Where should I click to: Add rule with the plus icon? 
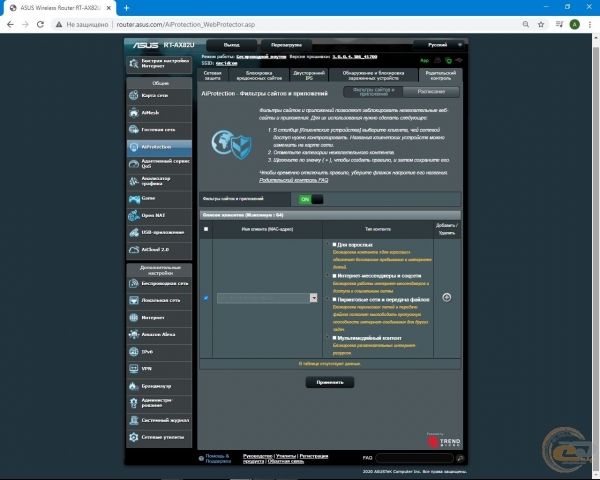click(447, 297)
